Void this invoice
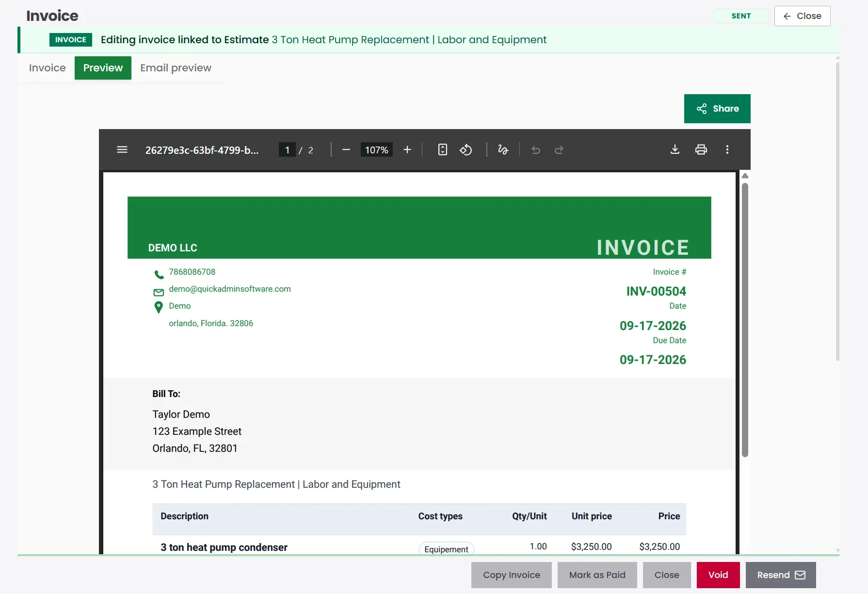This screenshot has width=868, height=594. 718,575
